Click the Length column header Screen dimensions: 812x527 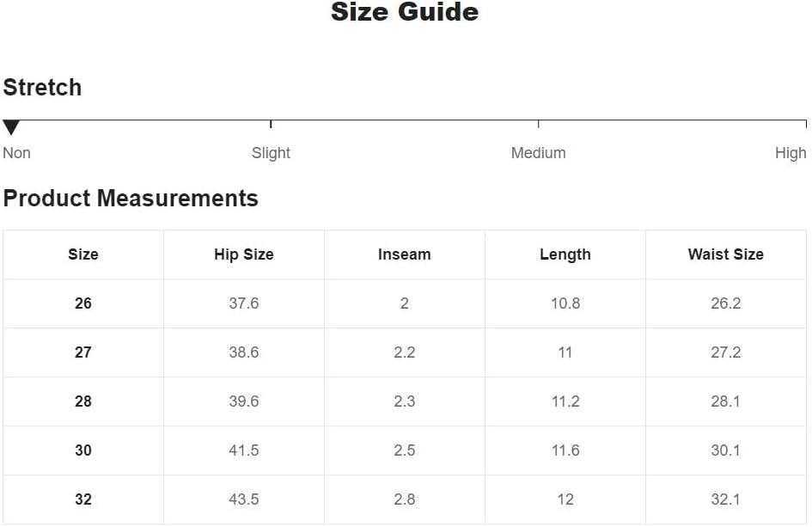point(565,254)
